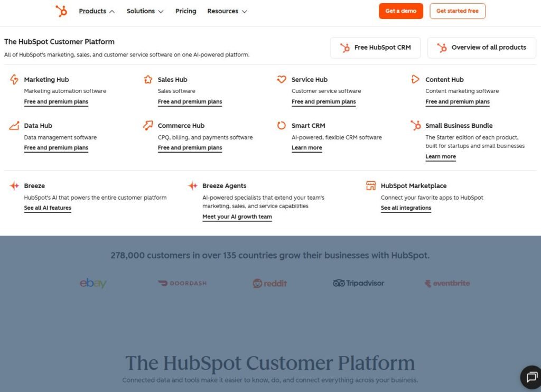The image size is (541, 392).
Task: Open the Resources dropdown
Action: (x=227, y=11)
